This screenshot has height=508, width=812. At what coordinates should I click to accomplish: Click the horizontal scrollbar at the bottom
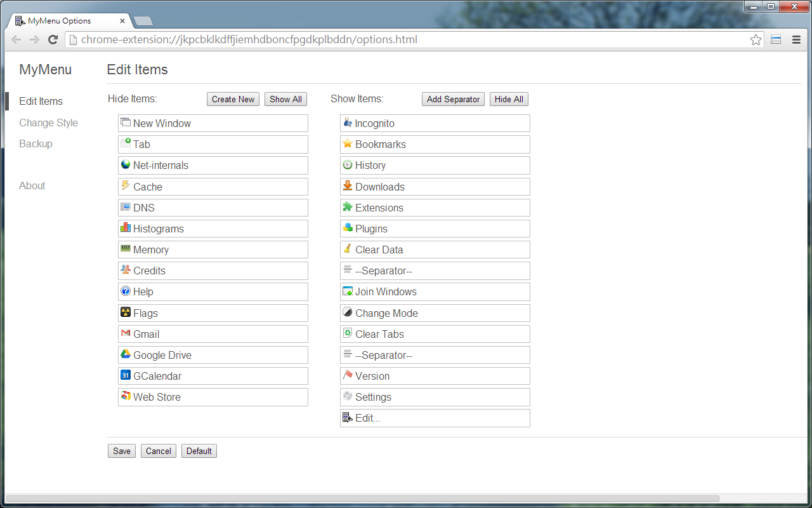pyautogui.click(x=362, y=498)
